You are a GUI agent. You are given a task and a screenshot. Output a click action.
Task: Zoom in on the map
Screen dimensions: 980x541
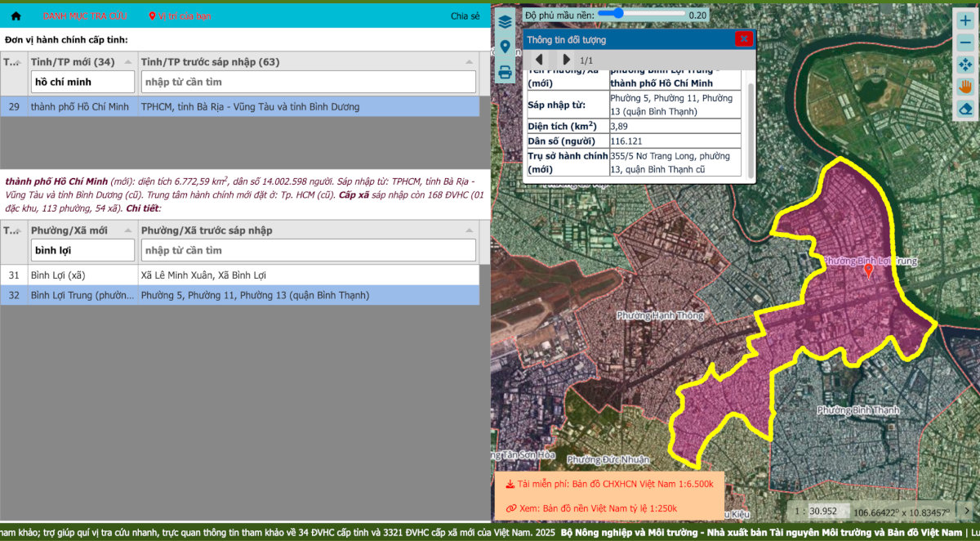pyautogui.click(x=965, y=21)
